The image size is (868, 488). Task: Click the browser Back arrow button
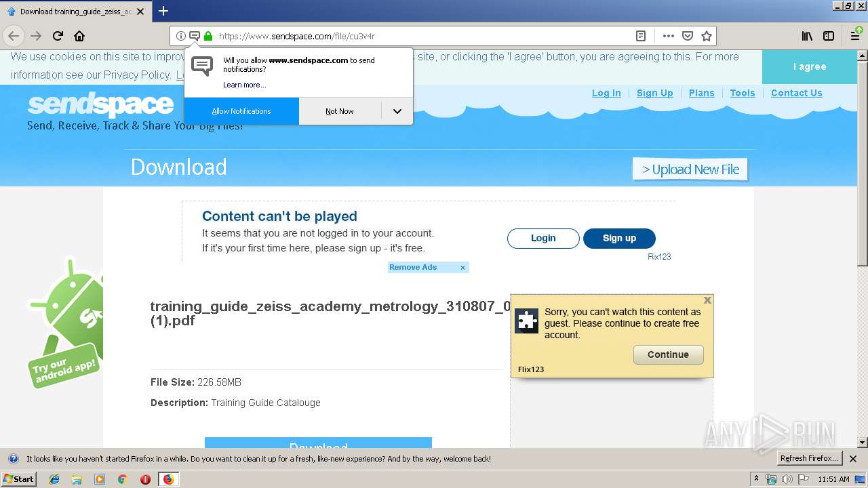click(14, 36)
